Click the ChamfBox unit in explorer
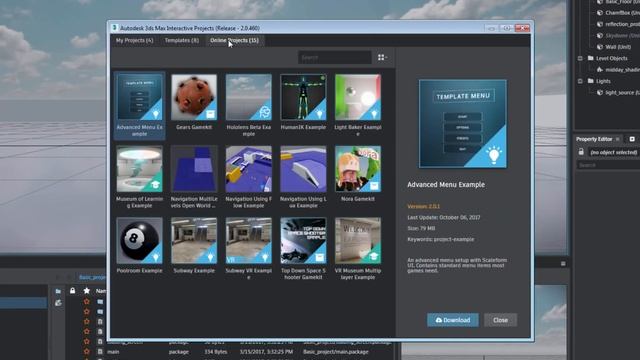 tap(618, 13)
